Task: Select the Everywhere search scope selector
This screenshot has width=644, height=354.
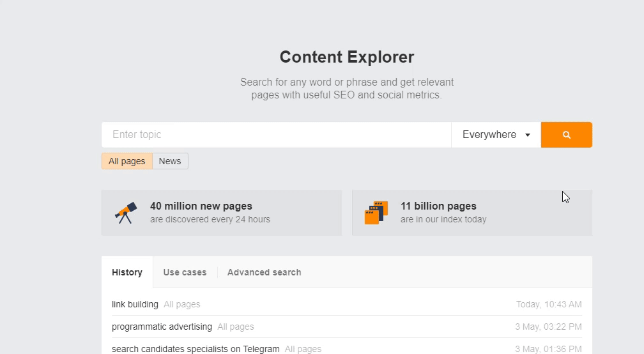Action: tap(496, 135)
